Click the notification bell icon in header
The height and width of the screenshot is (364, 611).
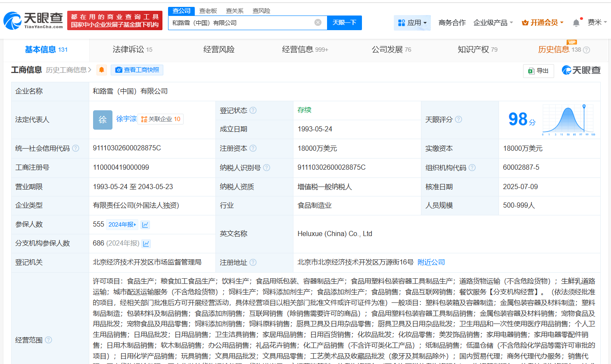tap(576, 23)
